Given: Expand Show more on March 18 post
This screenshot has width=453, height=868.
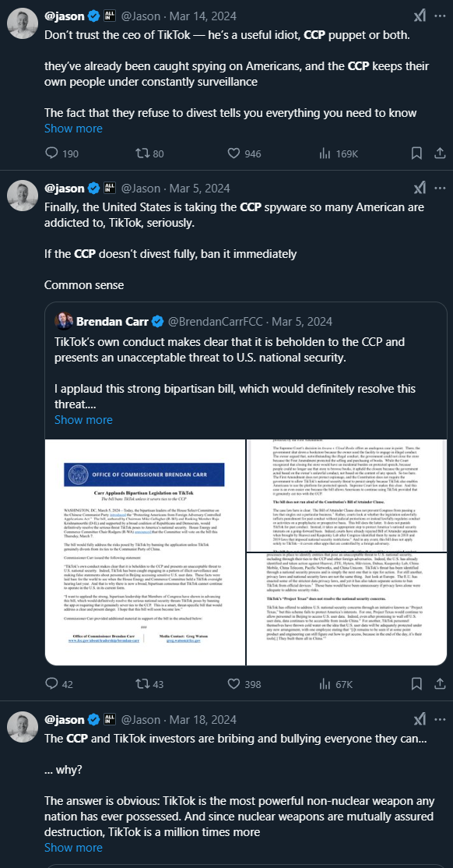Looking at the screenshot, I should coord(73,848).
